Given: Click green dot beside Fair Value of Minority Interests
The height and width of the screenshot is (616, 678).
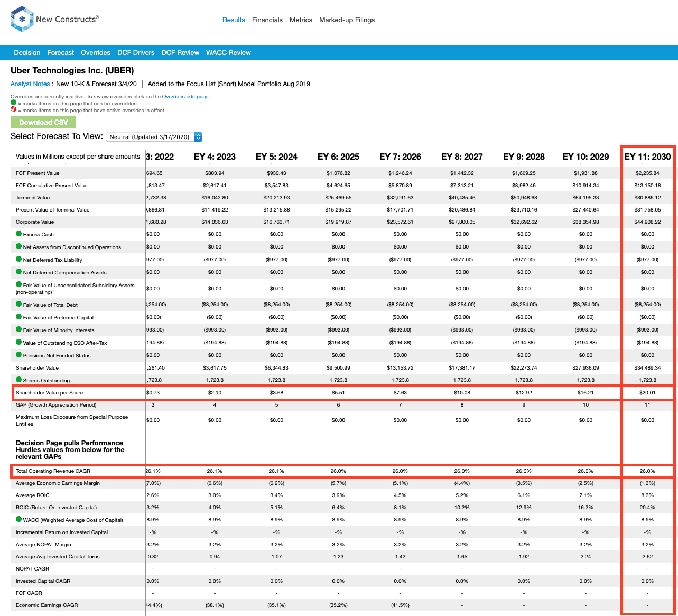Looking at the screenshot, I should pyautogui.click(x=18, y=329).
